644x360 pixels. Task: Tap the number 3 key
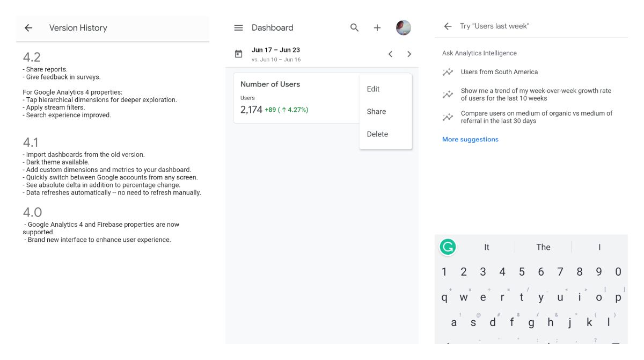[483, 272]
